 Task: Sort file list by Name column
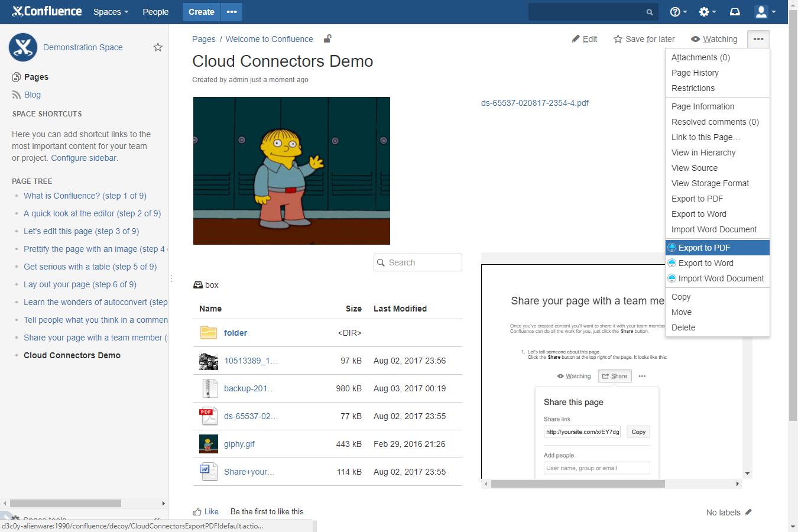click(210, 309)
